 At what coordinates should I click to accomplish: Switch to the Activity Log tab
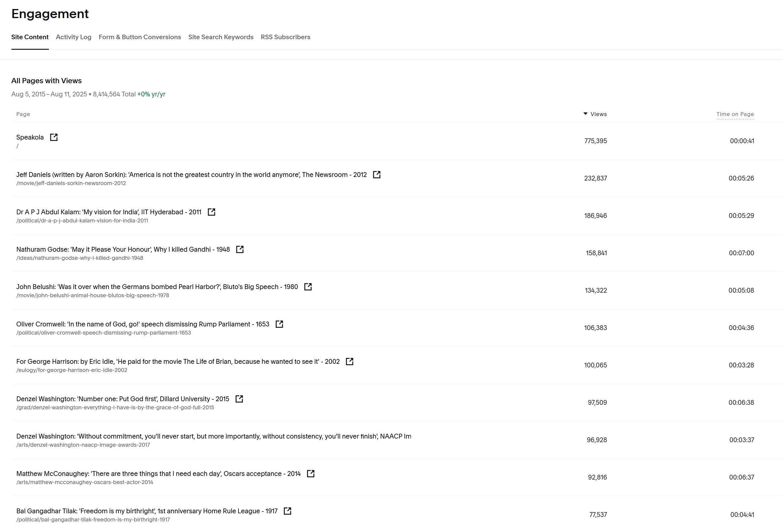pos(74,37)
